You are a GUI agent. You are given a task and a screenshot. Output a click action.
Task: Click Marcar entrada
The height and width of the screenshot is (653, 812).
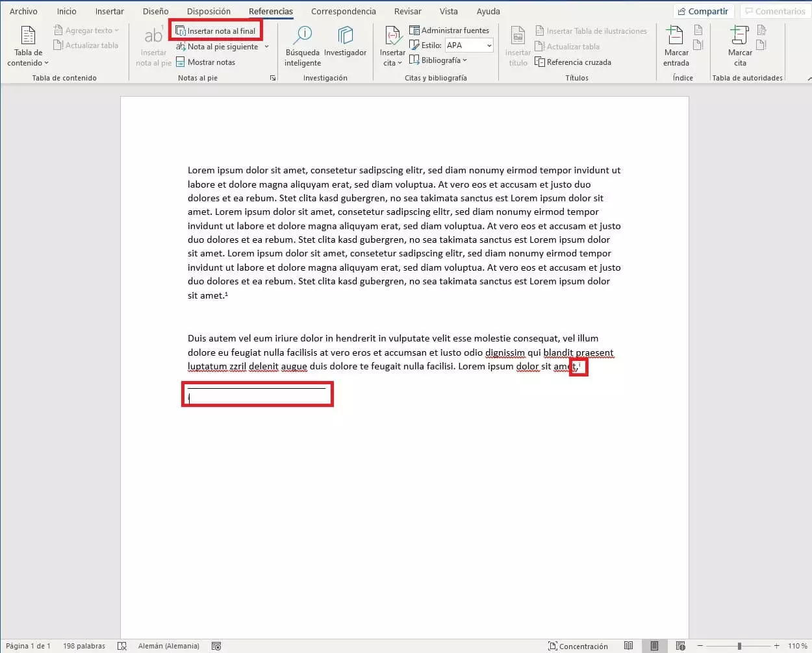(x=676, y=47)
